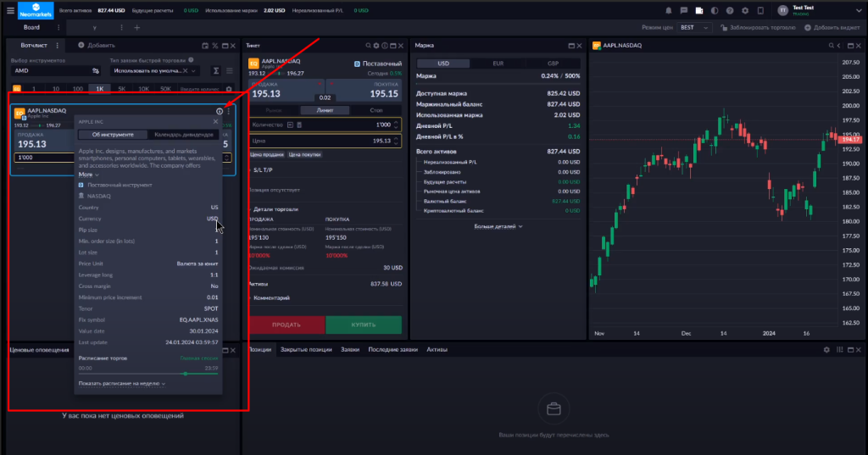Expand the More description link
Screen dimensions: 868x455
(88, 175)
